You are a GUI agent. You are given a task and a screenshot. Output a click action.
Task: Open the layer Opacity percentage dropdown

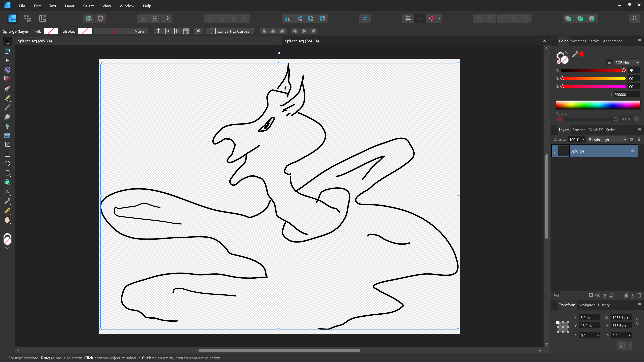point(583,140)
